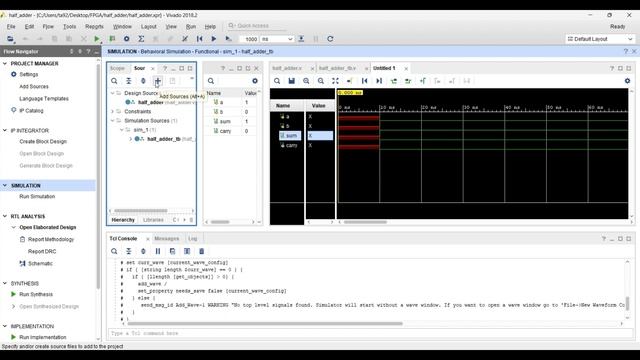
Task: Go to the previous transition in the waveform
Action: tap(394, 81)
